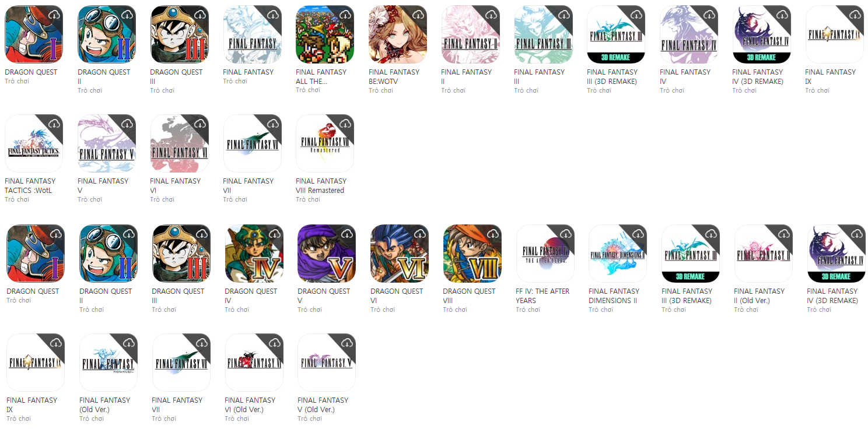Screen dimensions: 868x443
Task: Select FINAL FANTASY DIMENSIONS II icon
Action: point(618,254)
